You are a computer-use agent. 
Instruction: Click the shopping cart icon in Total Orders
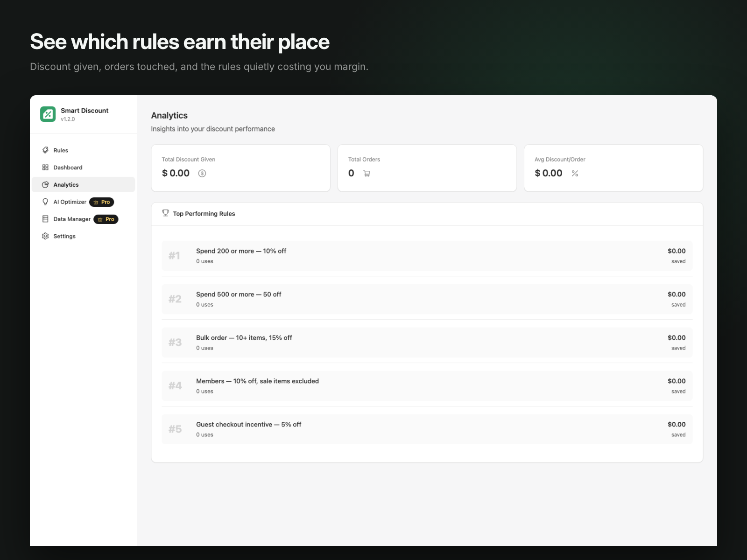[x=367, y=174]
